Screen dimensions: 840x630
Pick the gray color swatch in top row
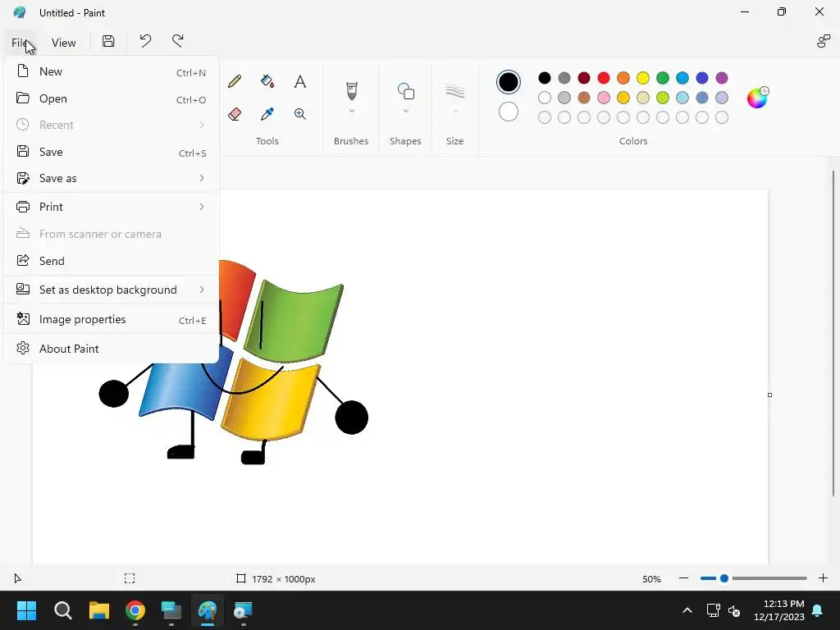(564, 78)
